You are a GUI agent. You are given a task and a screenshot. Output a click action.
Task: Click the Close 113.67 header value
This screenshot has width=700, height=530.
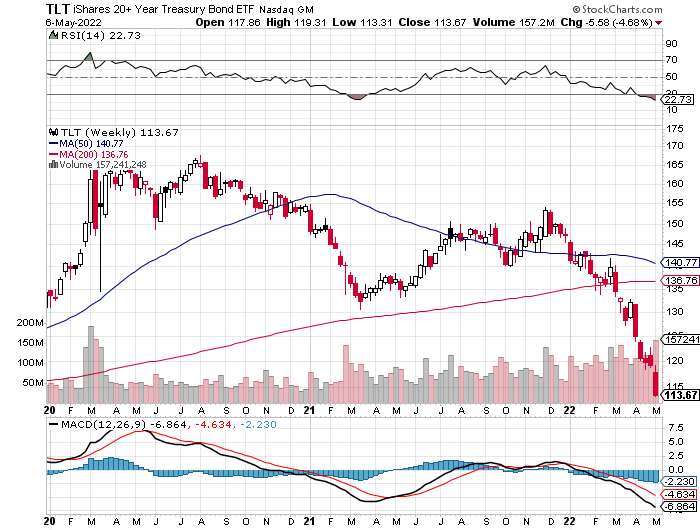[432, 22]
